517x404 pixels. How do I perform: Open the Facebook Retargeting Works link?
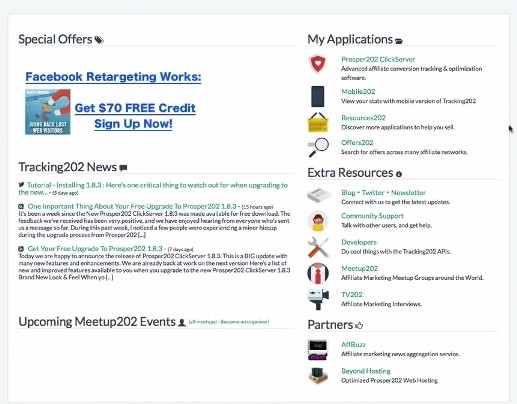click(113, 77)
